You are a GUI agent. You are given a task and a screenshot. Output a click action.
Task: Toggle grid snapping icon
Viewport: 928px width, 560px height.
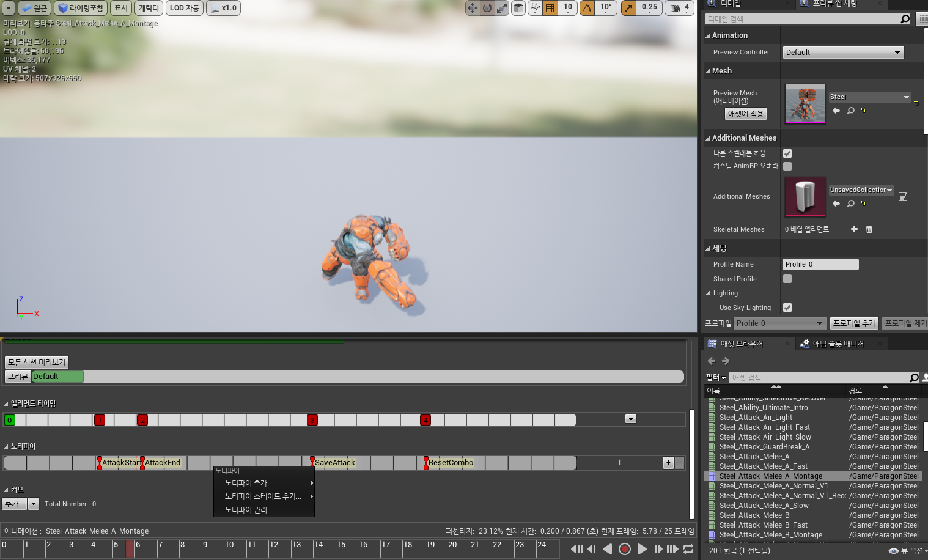point(550,8)
